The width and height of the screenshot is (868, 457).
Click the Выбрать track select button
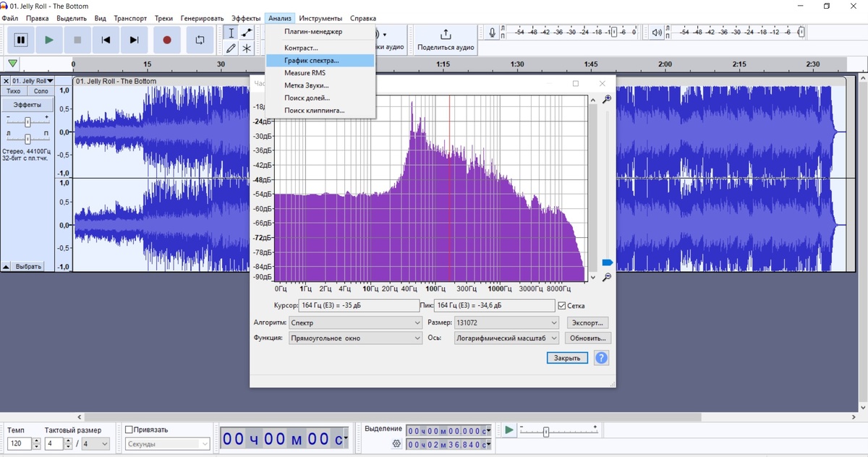[x=29, y=266]
